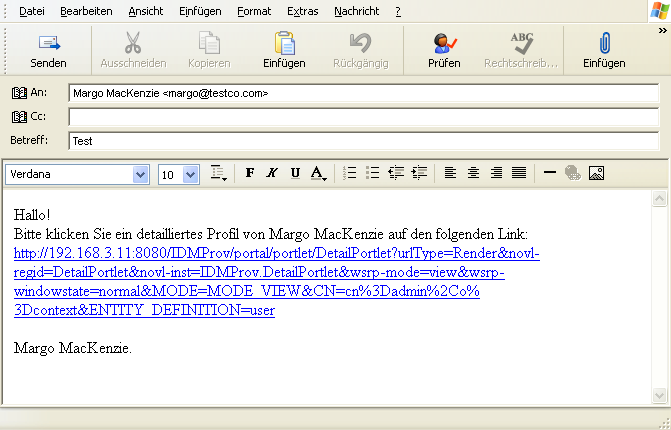Expand the paragraph style dropdown
The height and width of the screenshot is (430, 671).
click(220, 174)
